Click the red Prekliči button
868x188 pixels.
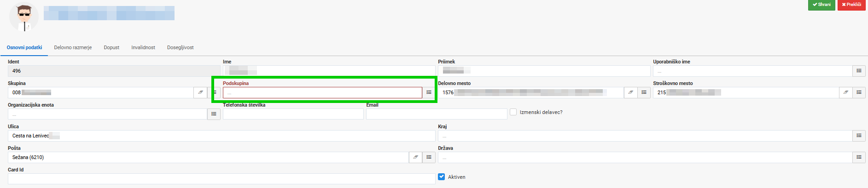click(x=851, y=5)
